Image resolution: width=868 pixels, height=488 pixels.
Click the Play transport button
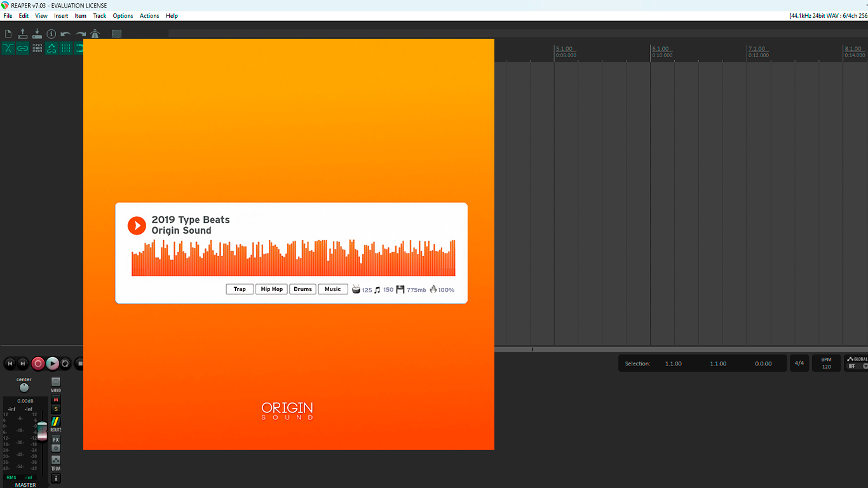pos(52,363)
